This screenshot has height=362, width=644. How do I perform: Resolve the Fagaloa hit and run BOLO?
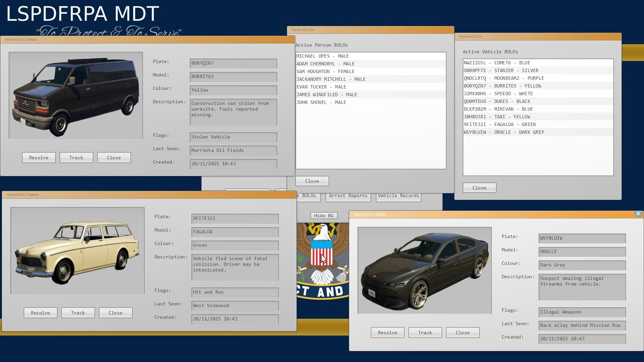[x=40, y=313]
